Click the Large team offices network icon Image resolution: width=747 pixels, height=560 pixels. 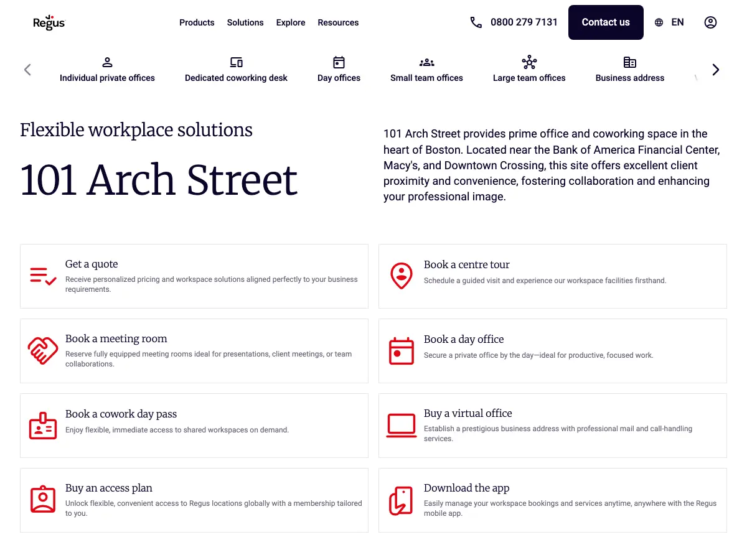click(x=529, y=62)
